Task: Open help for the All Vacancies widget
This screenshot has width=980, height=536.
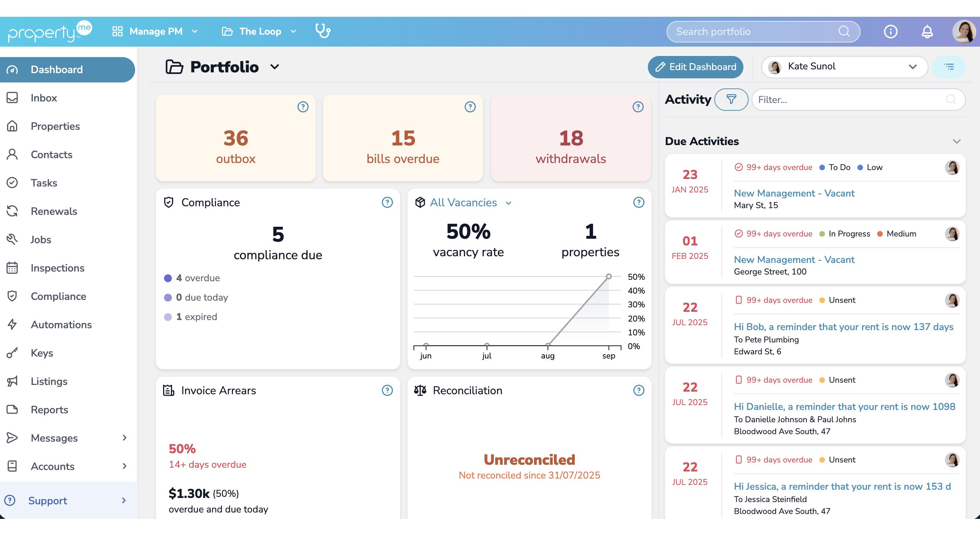Action: tap(639, 202)
